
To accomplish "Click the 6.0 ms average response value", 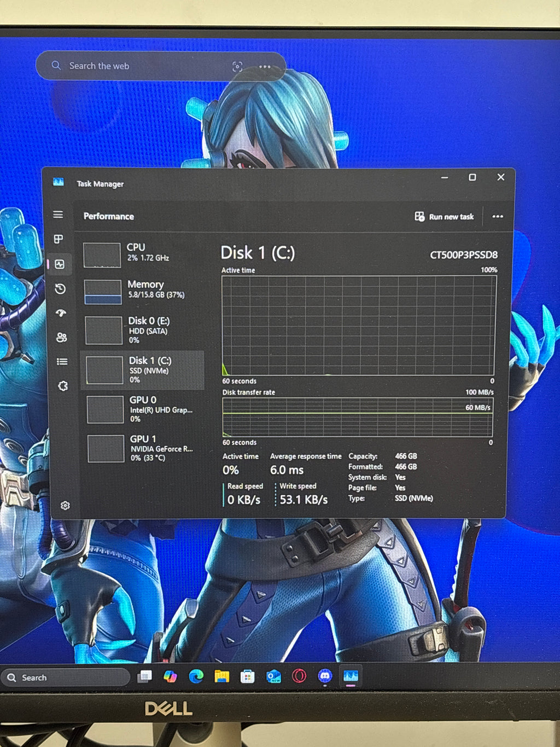I will [x=287, y=470].
